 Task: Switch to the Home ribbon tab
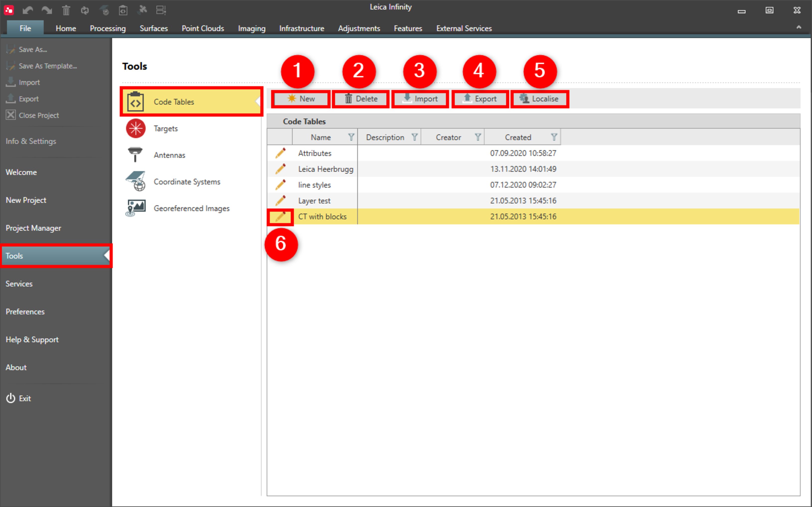(x=66, y=28)
